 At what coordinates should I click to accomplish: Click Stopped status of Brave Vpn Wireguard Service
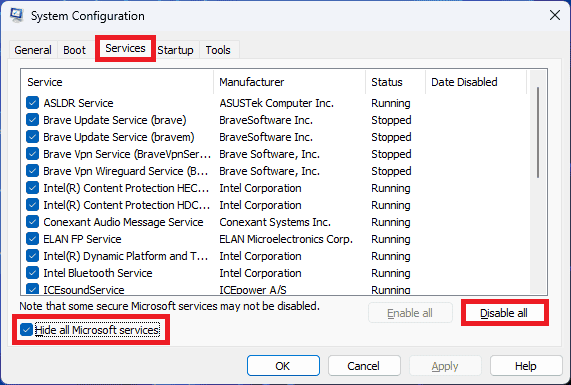391,171
